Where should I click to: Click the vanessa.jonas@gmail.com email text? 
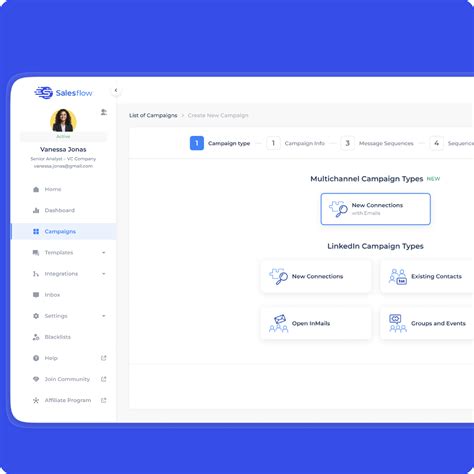pyautogui.click(x=63, y=166)
